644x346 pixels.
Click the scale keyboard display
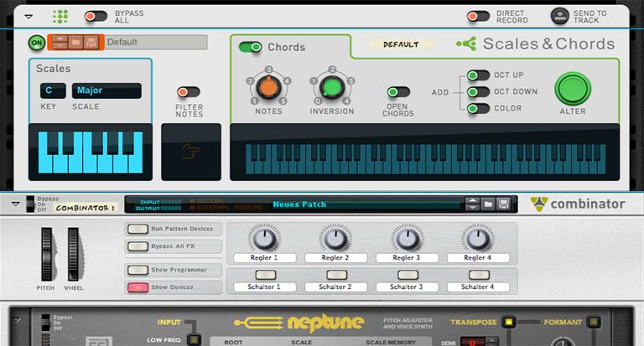click(91, 152)
